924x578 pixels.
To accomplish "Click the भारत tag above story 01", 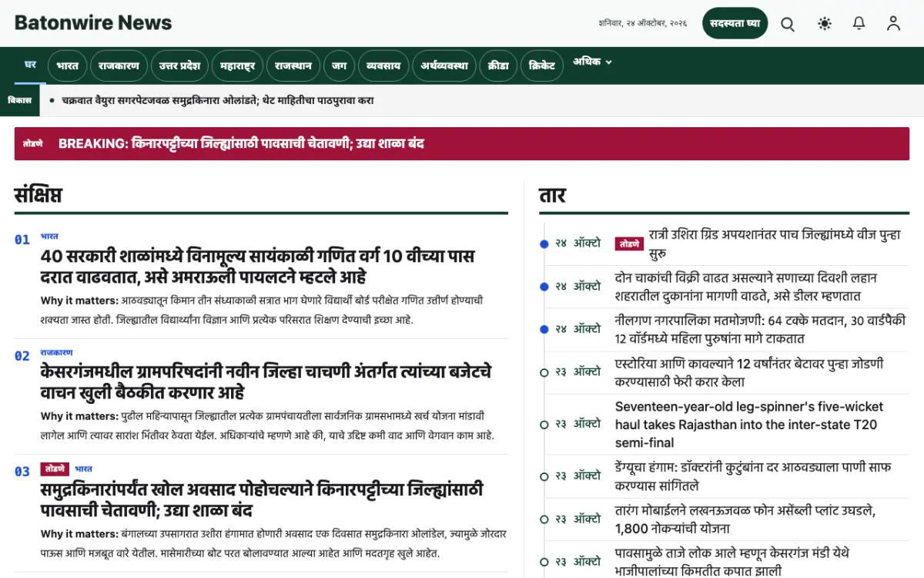I will [x=49, y=237].
